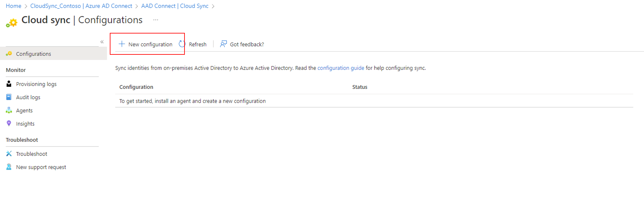This screenshot has width=644, height=200.
Task: Select Configurations in the sidebar
Action: click(x=53, y=54)
